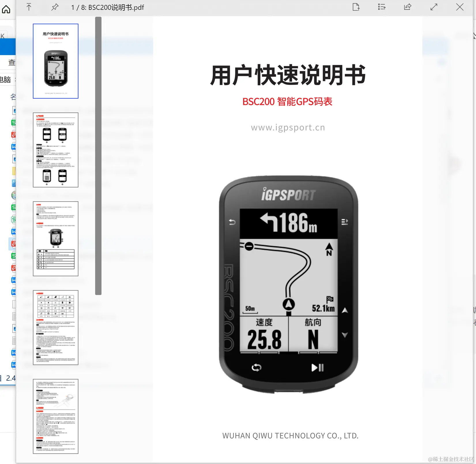Toggle the thumbnail list panel icon

click(x=382, y=7)
